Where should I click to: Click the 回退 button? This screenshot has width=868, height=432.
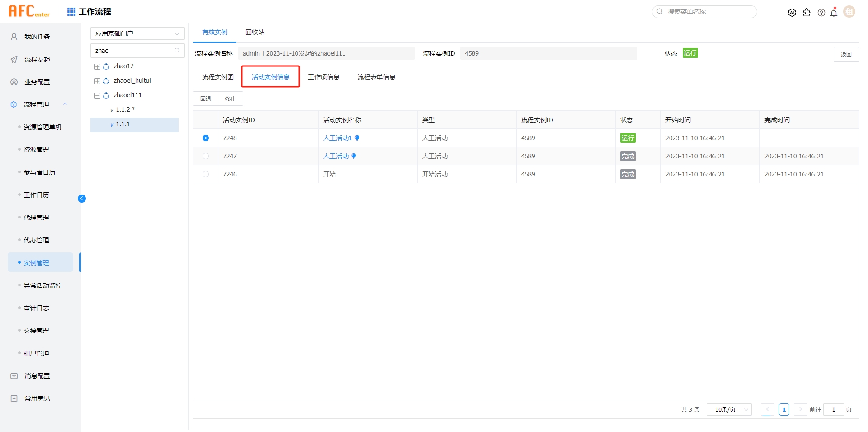pyautogui.click(x=206, y=99)
